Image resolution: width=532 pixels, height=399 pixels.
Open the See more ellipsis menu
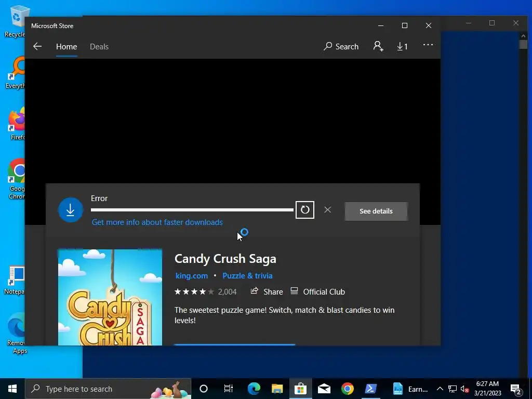(x=428, y=45)
